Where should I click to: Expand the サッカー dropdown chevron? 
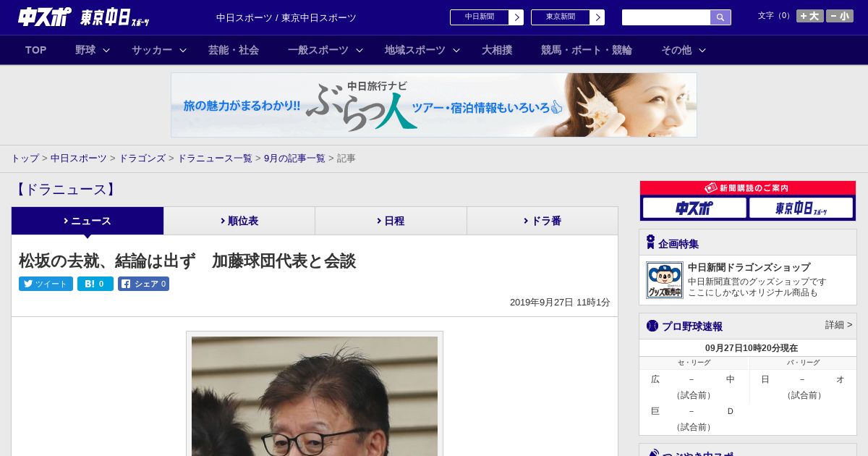(183, 50)
